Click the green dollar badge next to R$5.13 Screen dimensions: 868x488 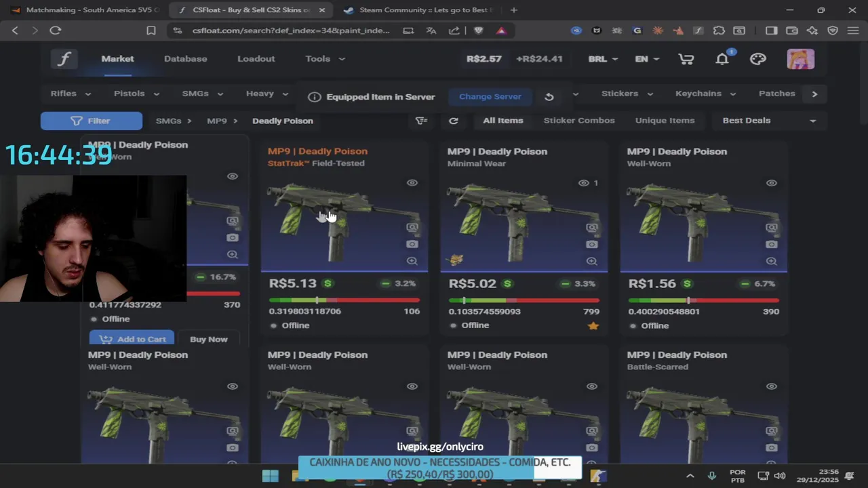(328, 283)
